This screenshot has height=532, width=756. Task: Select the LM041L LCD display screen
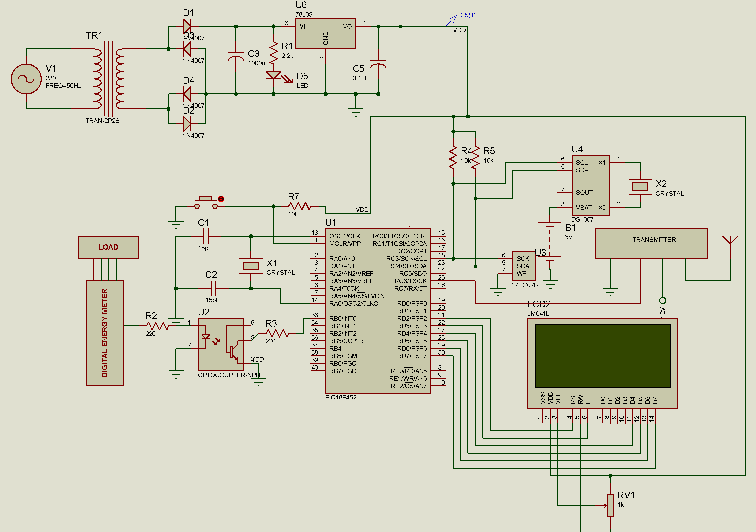(603, 356)
